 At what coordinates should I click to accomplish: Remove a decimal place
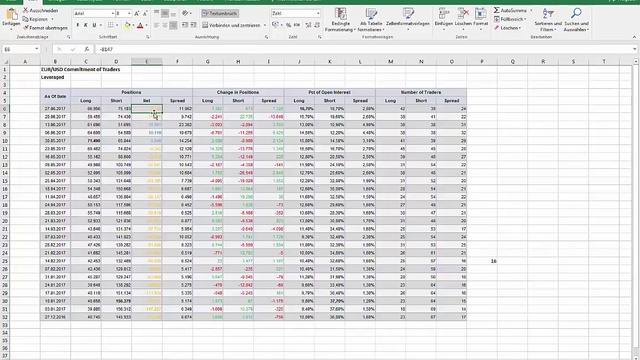[x=316, y=25]
